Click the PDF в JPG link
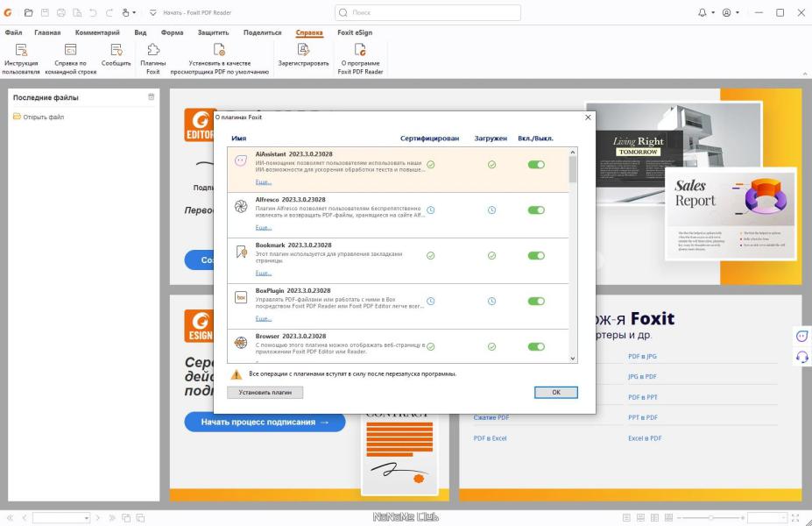The height and width of the screenshot is (526, 812). (x=642, y=356)
